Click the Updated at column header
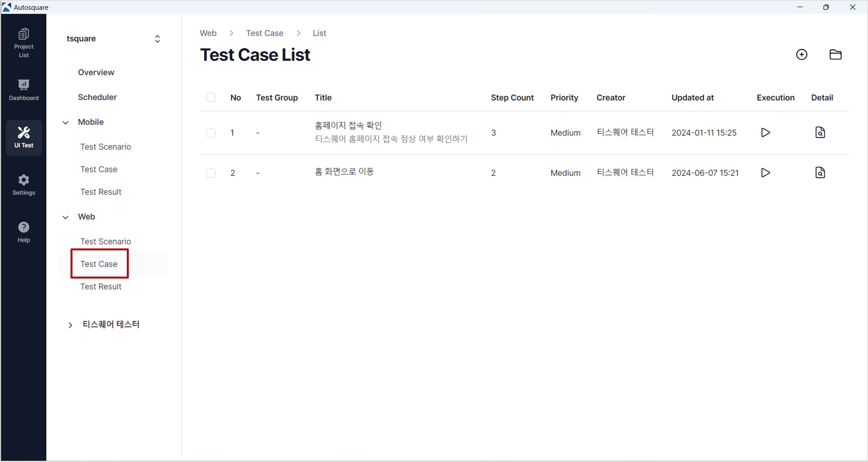Image resolution: width=868 pixels, height=462 pixels. click(692, 98)
